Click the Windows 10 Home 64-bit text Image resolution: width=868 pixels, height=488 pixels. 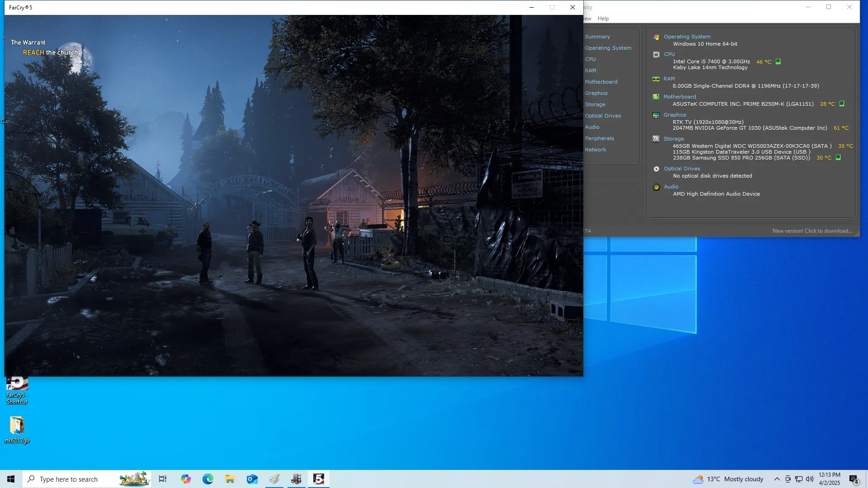point(705,44)
